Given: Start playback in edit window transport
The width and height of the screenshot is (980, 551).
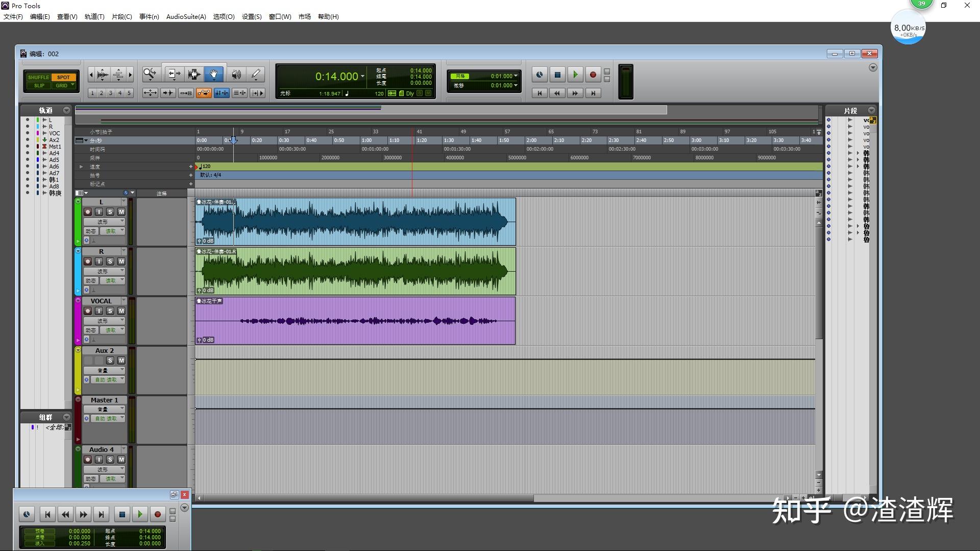Looking at the screenshot, I should [575, 75].
